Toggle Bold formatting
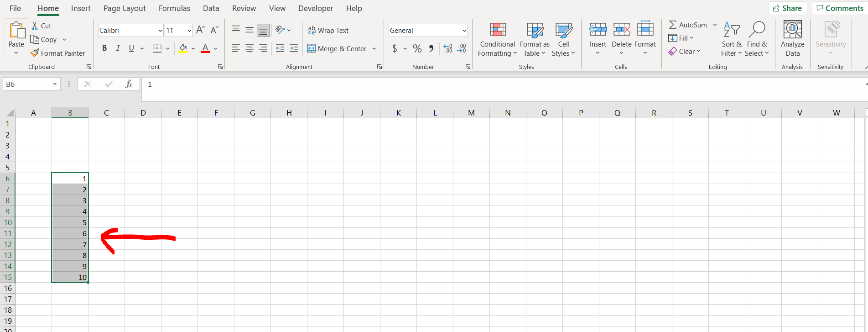 point(104,48)
